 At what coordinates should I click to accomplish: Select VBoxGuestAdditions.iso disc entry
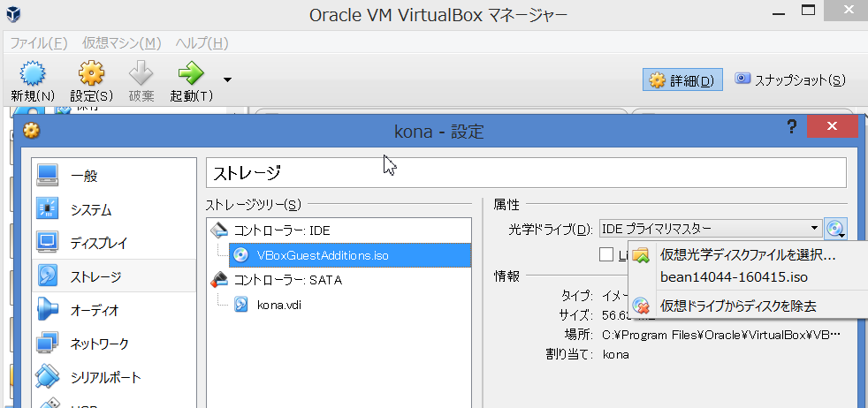[x=350, y=255]
